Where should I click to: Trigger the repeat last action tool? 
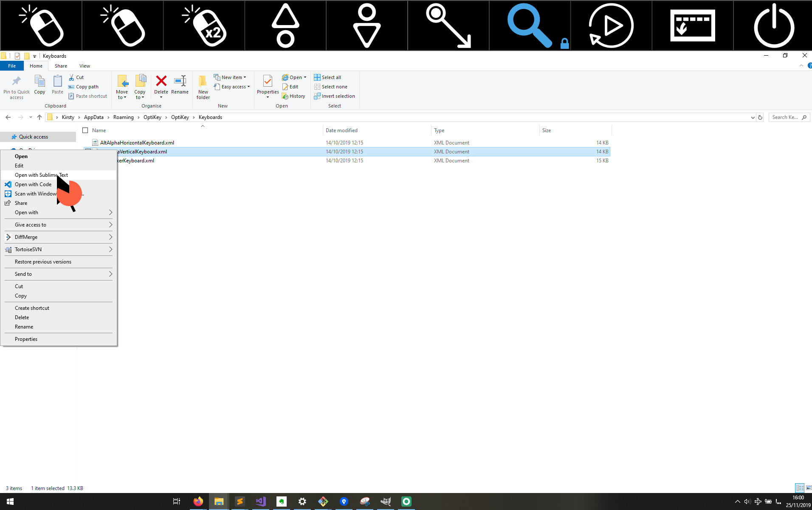(611, 25)
